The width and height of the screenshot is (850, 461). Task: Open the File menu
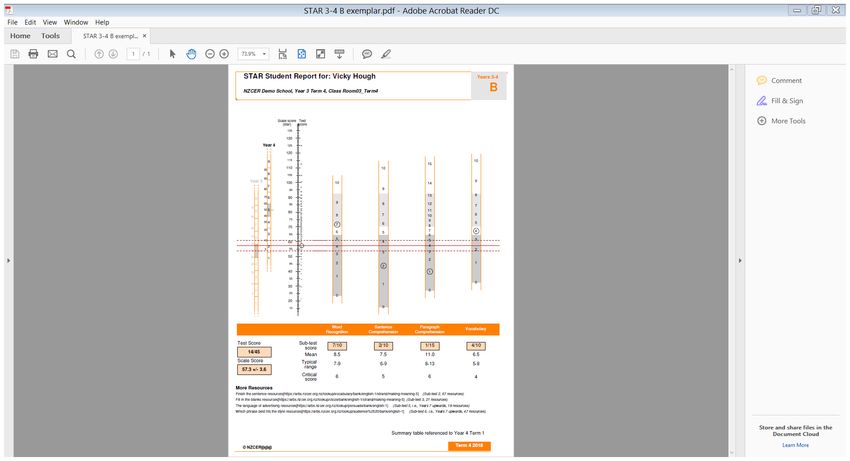[12, 22]
